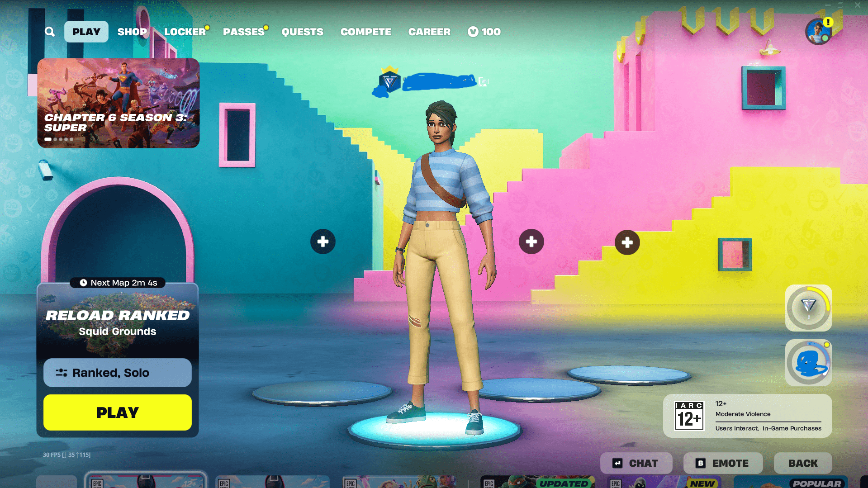Image resolution: width=868 pixels, height=488 pixels.
Task: Click the 'Users Interact, In-Game Purchases' text
Action: pyautogui.click(x=768, y=428)
